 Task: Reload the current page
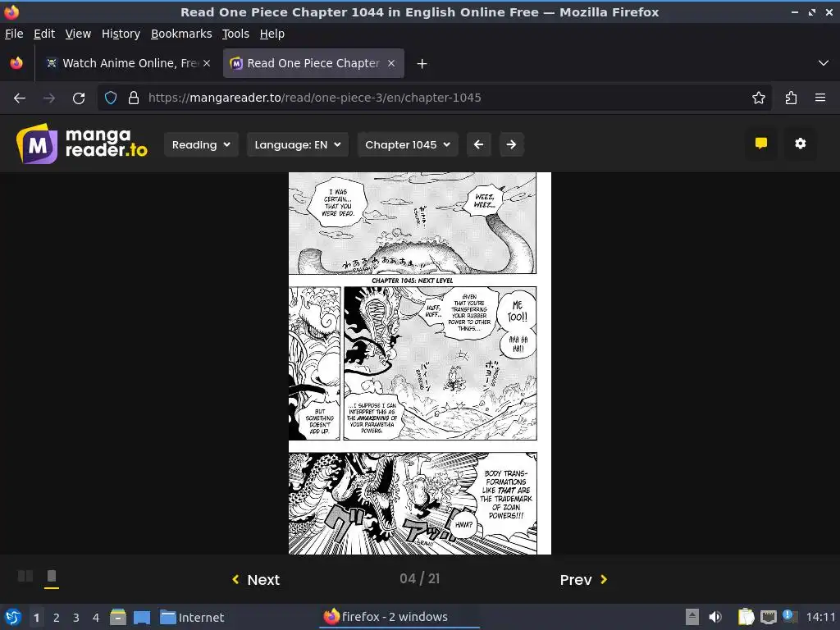coord(79,98)
